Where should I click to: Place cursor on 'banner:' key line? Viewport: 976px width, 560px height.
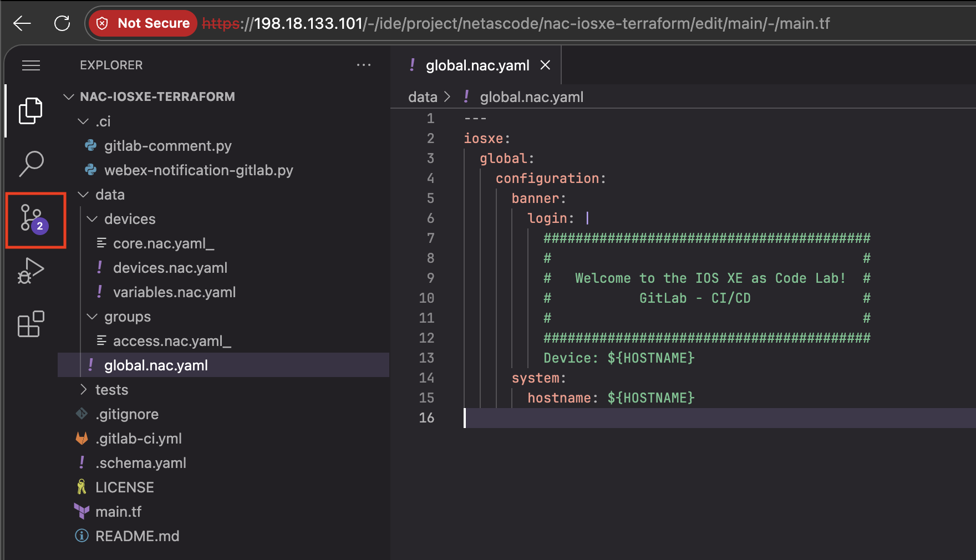(x=538, y=198)
